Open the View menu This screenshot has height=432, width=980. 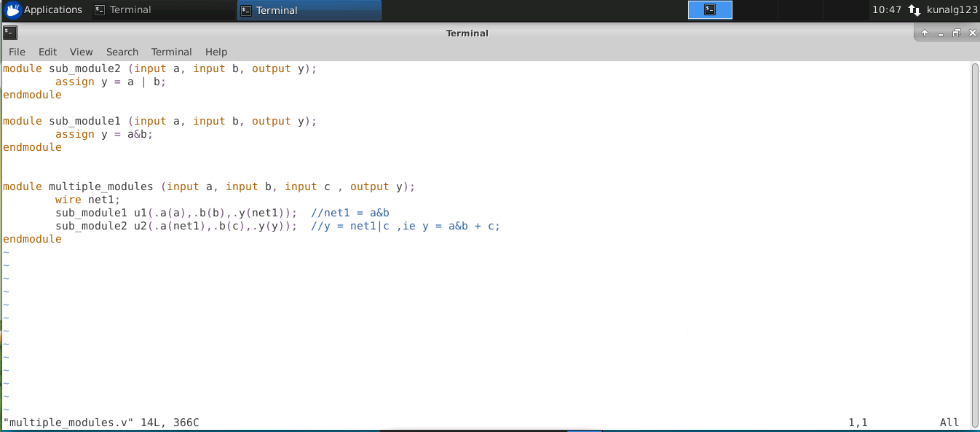tap(81, 52)
